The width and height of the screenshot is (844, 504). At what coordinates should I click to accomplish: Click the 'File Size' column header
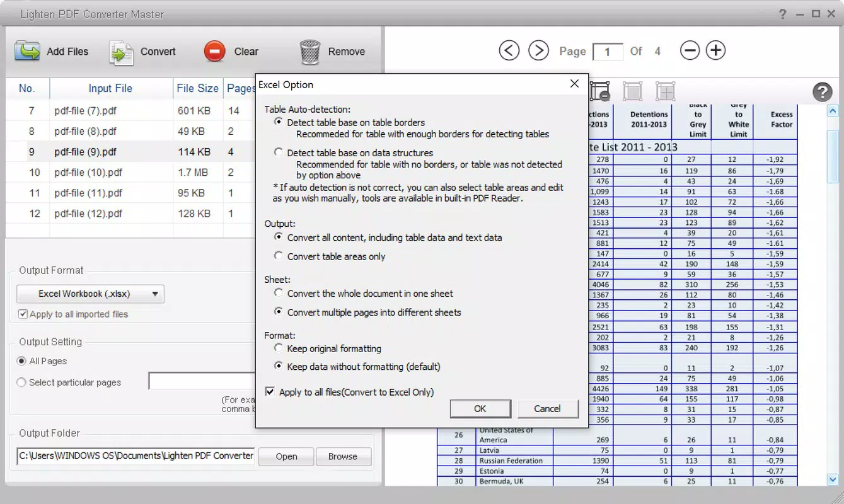point(198,88)
